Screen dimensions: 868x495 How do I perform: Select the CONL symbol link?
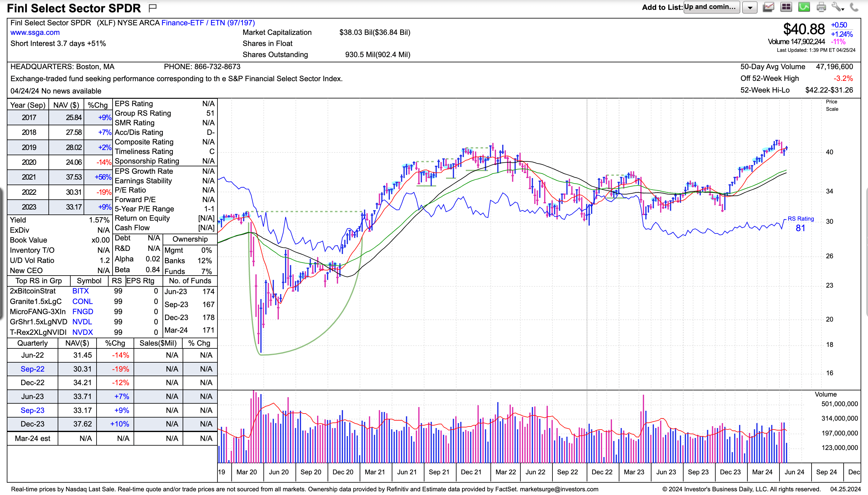pyautogui.click(x=82, y=302)
